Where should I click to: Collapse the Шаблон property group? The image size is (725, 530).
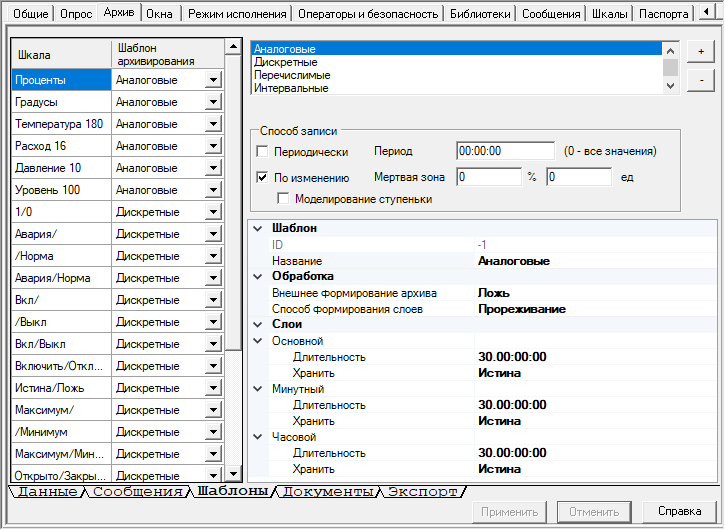click(x=258, y=228)
